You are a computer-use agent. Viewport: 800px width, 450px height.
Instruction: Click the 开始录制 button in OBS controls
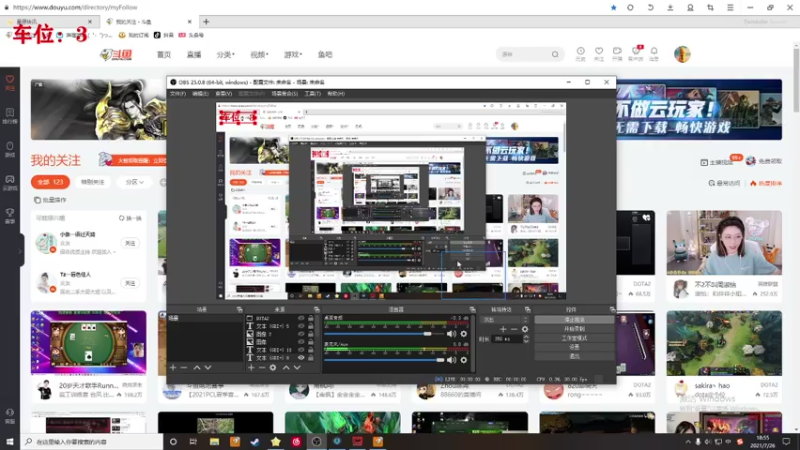pyautogui.click(x=574, y=329)
